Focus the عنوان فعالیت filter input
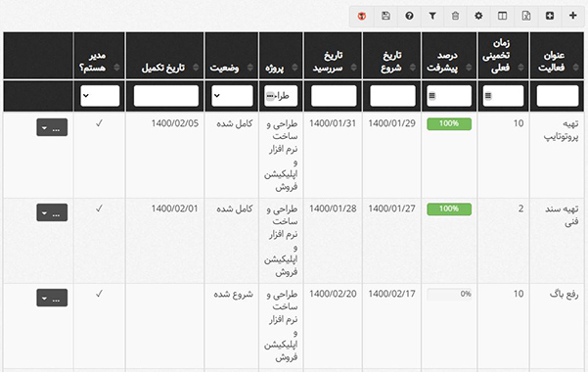The width and height of the screenshot is (588, 372). [558, 96]
